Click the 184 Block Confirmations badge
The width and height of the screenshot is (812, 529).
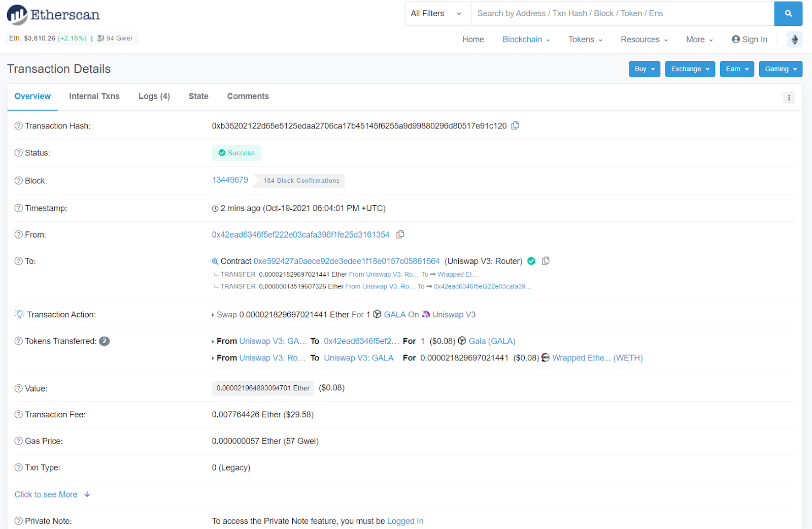coord(301,181)
